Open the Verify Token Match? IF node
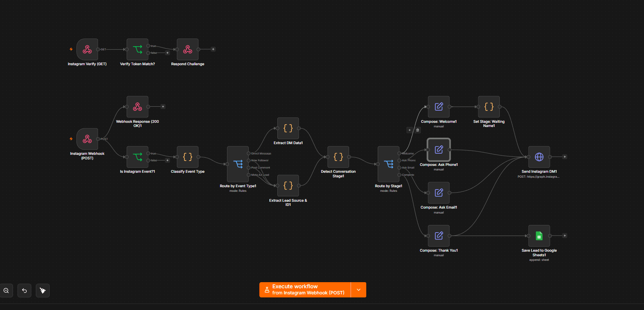Viewport: 644px width, 310px height. tap(137, 49)
